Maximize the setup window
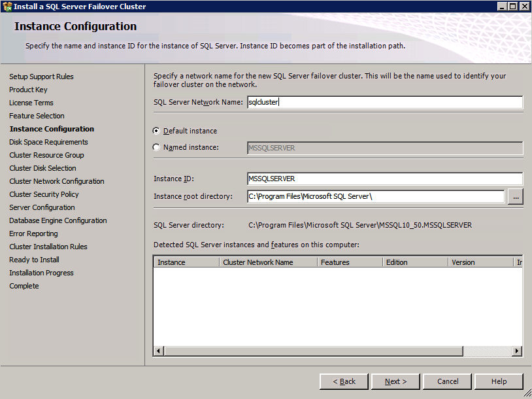532x399 pixels. pos(512,7)
